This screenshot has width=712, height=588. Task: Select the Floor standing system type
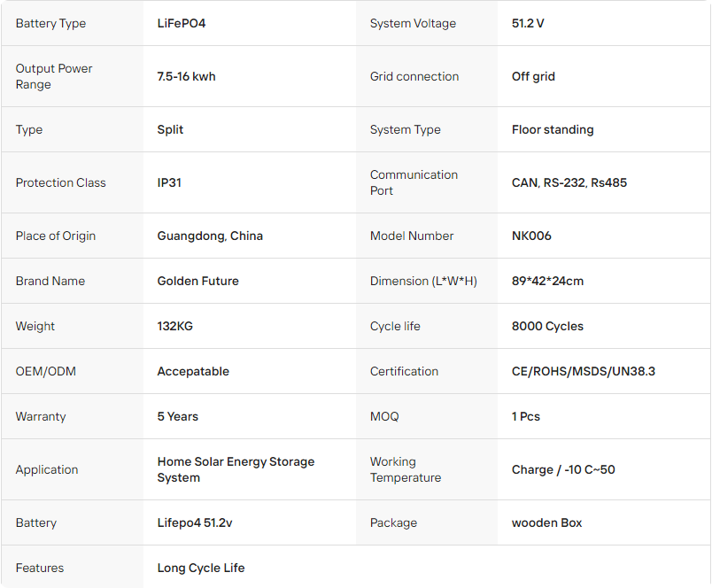(553, 129)
